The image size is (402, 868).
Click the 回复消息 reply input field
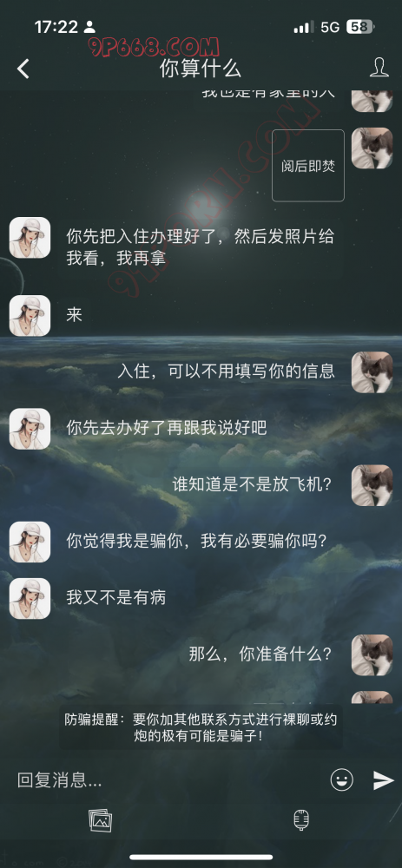point(166,780)
